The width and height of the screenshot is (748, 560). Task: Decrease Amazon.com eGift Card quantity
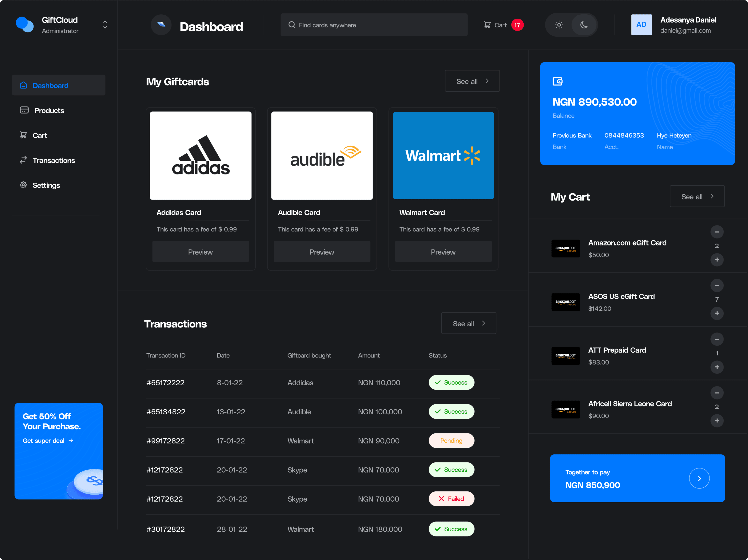tap(717, 232)
